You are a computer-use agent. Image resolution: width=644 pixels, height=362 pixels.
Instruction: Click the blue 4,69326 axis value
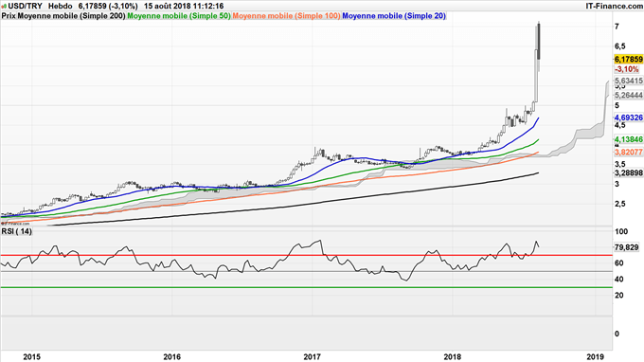coord(629,118)
